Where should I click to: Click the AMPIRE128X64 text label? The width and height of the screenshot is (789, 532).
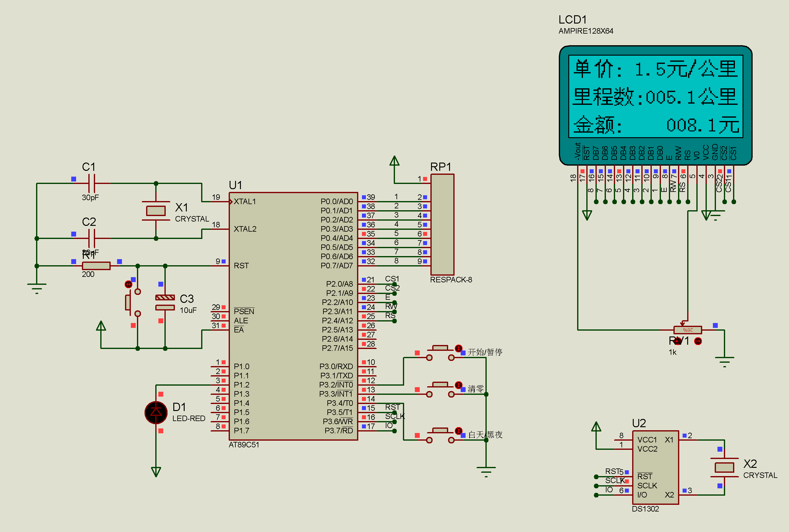[586, 31]
